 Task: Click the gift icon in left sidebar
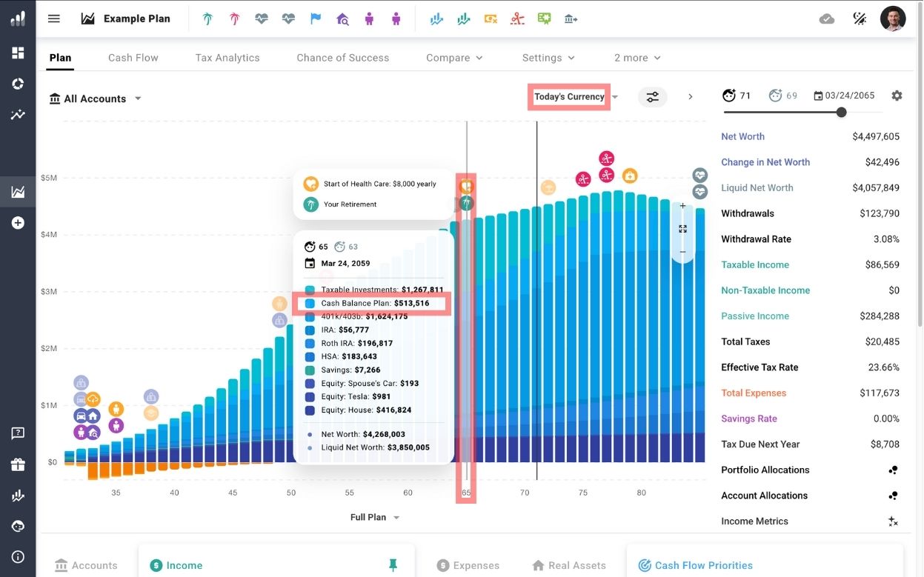[18, 464]
